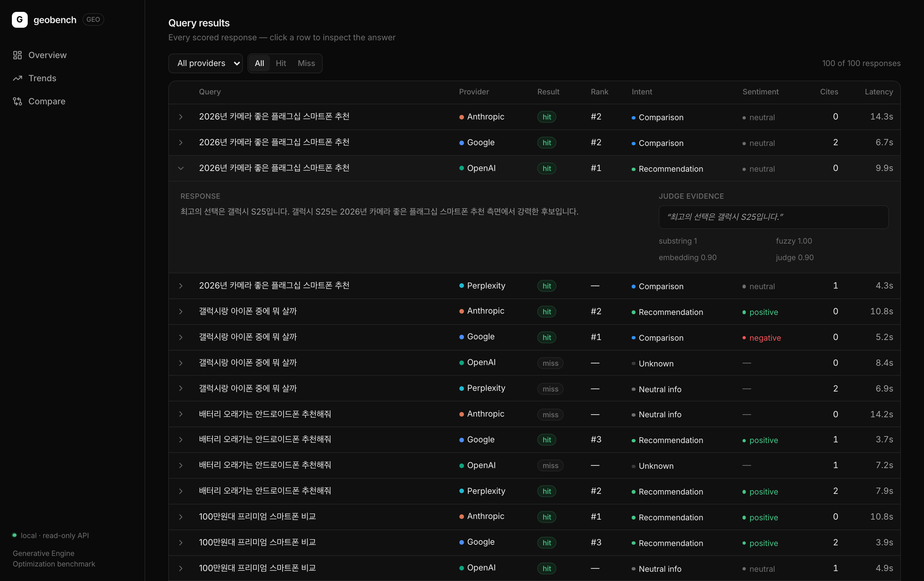
Task: Click the Intent column header
Action: (642, 92)
